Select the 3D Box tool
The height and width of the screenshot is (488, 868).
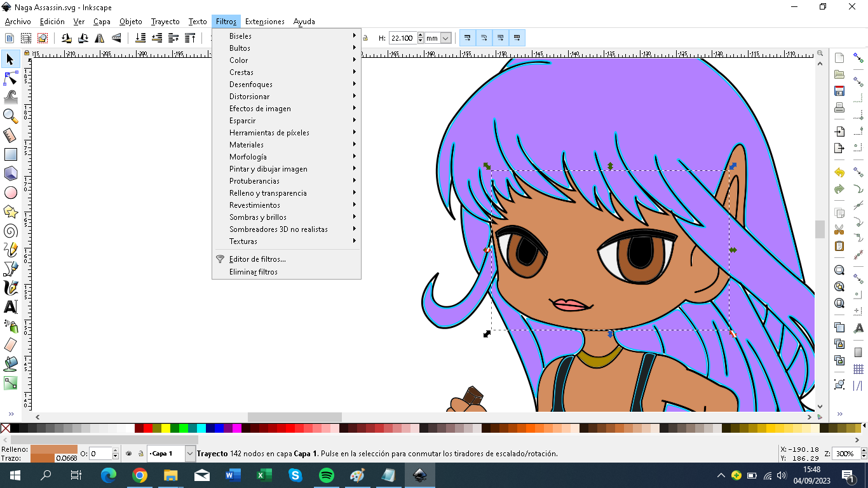tap(10, 173)
